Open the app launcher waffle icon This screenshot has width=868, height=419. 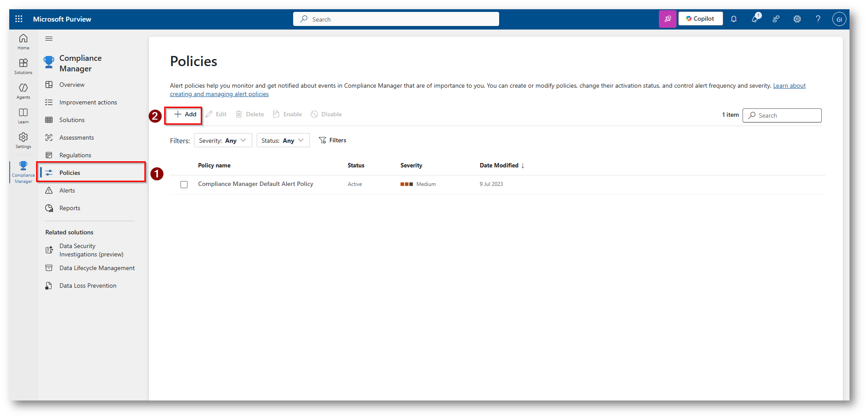(x=19, y=19)
